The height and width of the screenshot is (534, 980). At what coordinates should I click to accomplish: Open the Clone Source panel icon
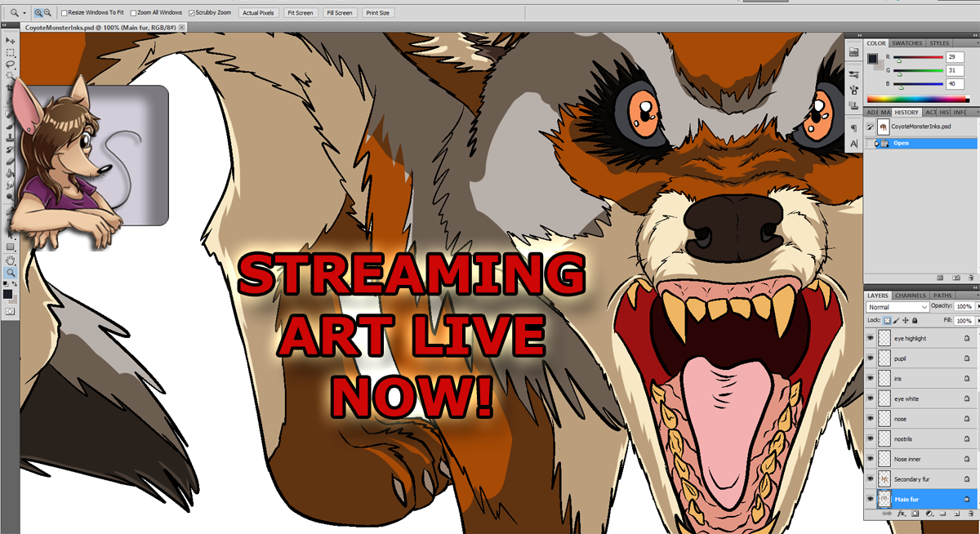(x=854, y=104)
